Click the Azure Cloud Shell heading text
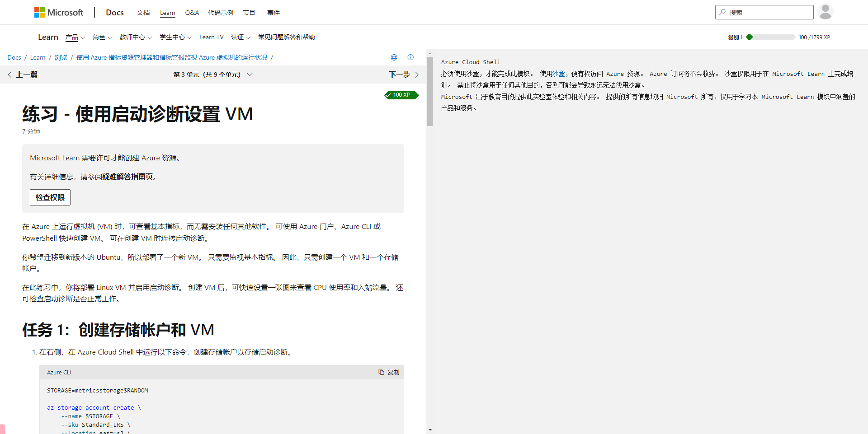 coord(471,62)
